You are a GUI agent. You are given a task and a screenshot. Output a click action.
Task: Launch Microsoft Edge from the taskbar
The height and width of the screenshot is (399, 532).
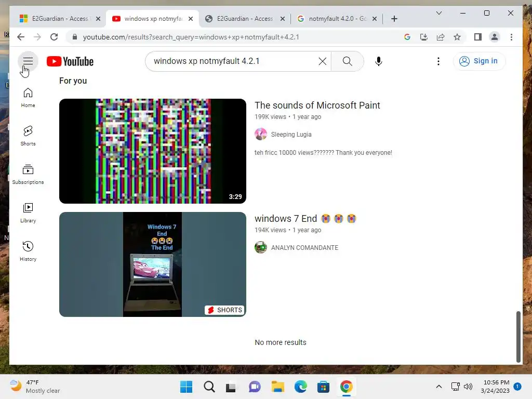click(300, 387)
